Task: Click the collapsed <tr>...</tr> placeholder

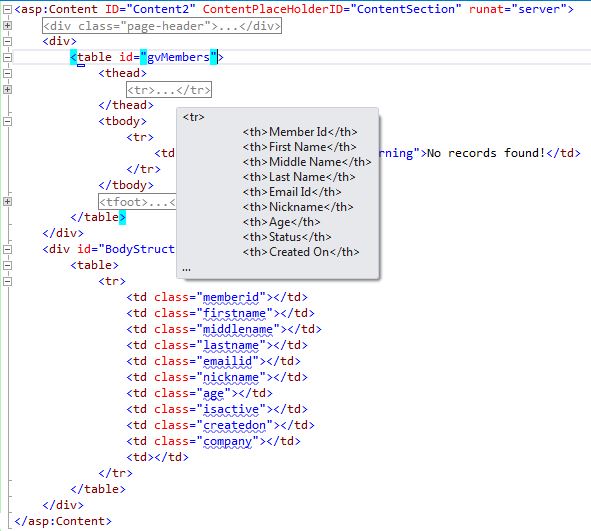Action: [168, 90]
